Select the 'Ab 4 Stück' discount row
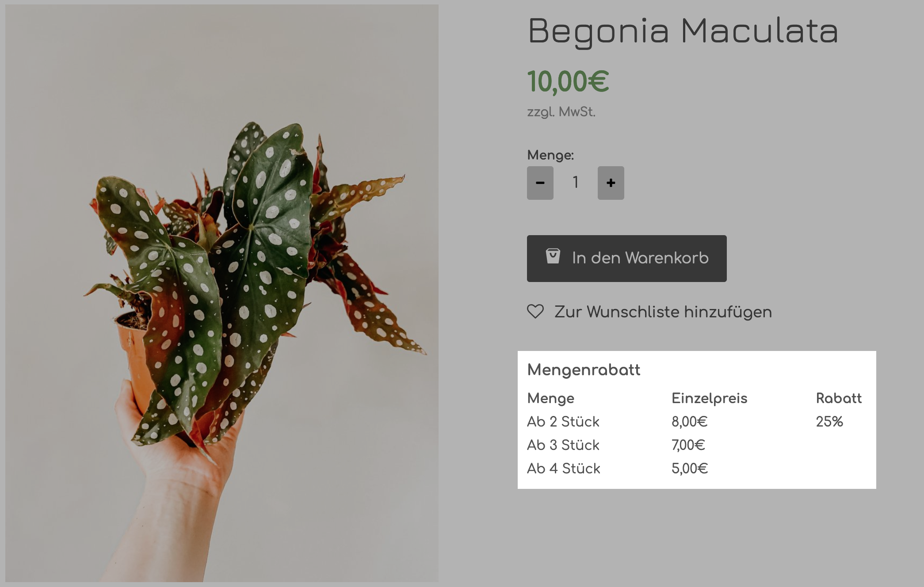Image resolution: width=924 pixels, height=587 pixels. pyautogui.click(x=564, y=469)
